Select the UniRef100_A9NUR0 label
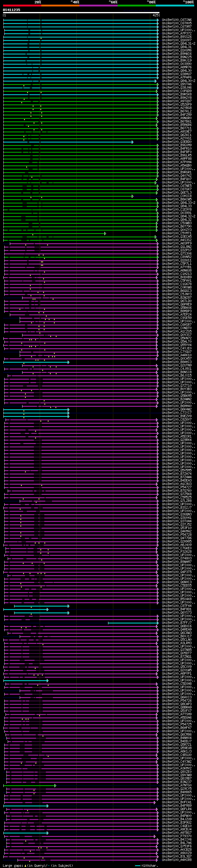Screen dimensions: 197x868 177,118
